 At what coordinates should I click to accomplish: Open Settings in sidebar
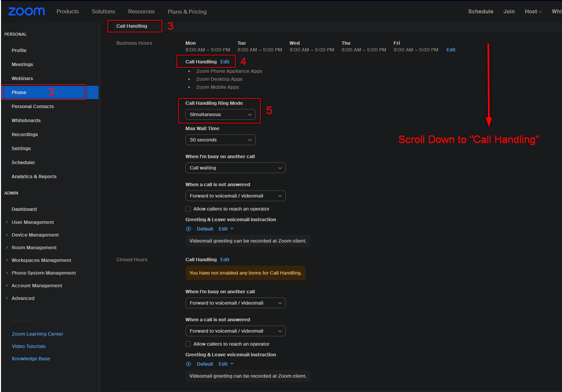[21, 148]
